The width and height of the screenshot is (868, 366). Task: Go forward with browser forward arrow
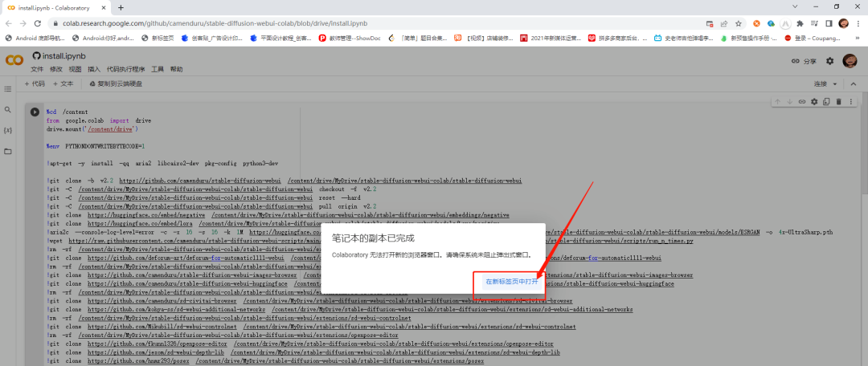(x=23, y=24)
